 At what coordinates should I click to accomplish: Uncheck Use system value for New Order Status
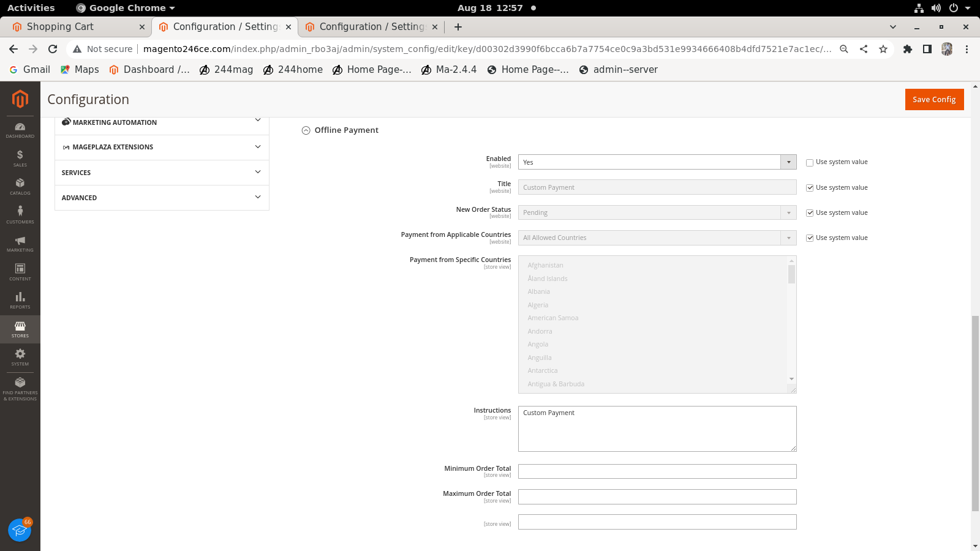click(810, 212)
